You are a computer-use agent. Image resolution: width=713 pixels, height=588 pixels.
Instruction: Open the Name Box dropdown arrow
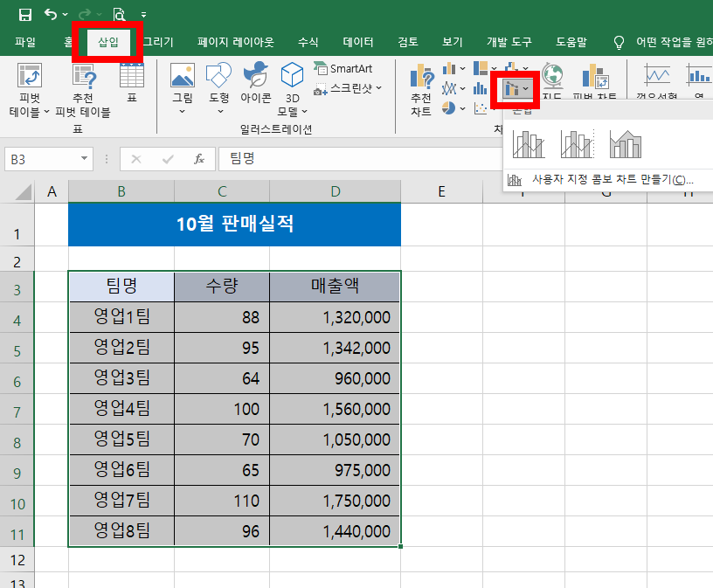pyautogui.click(x=85, y=159)
